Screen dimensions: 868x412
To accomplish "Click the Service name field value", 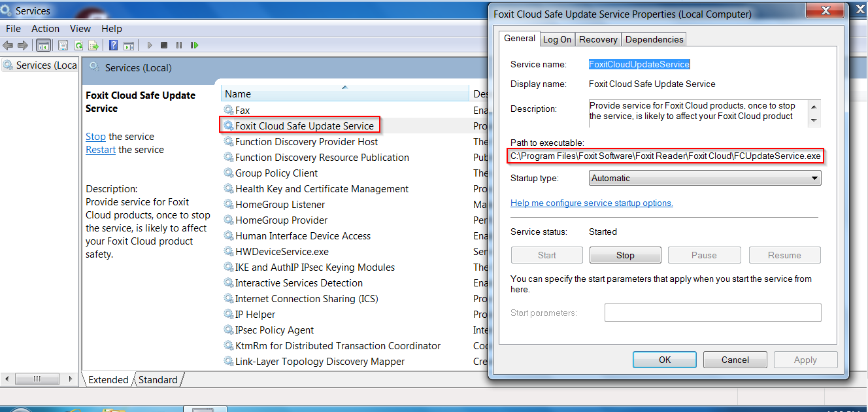I will [639, 64].
